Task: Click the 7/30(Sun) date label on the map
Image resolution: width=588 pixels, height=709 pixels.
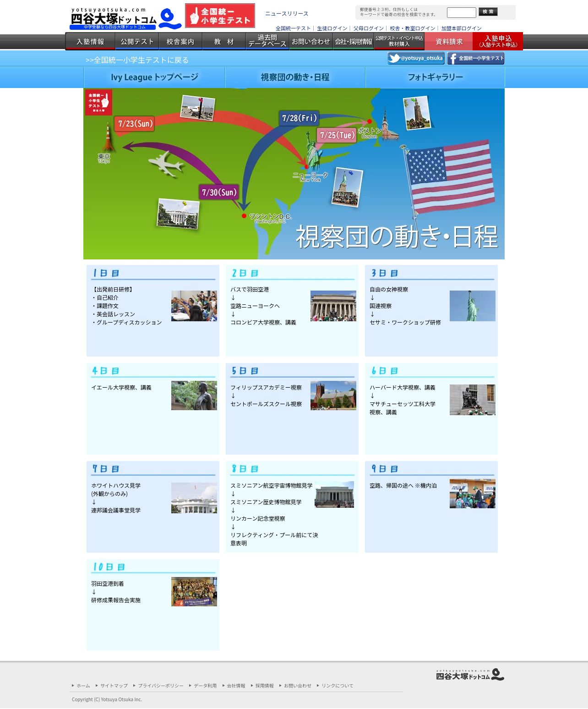Action: click(219, 192)
